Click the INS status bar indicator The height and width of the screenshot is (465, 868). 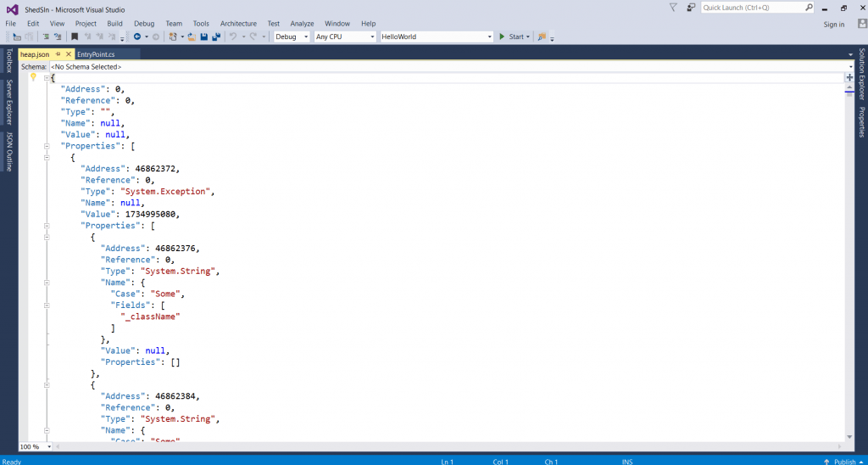click(627, 461)
